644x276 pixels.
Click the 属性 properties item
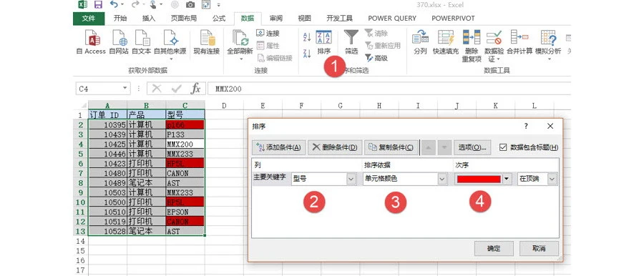268,46
